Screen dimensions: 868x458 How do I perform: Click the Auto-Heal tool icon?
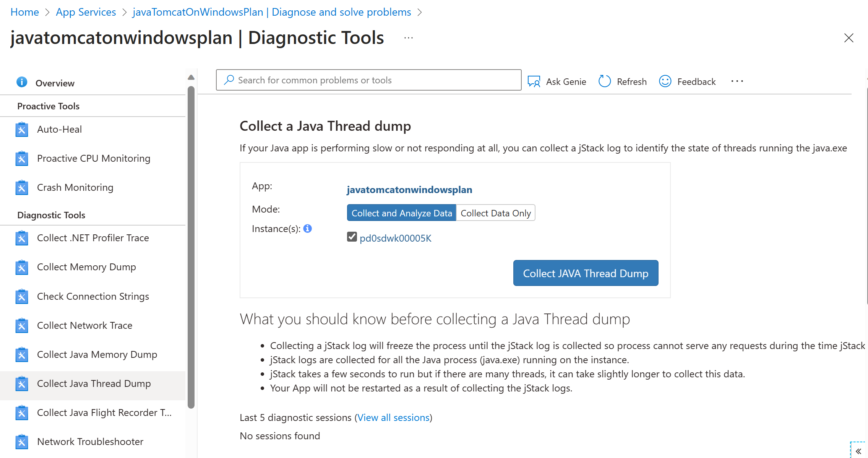[22, 130]
